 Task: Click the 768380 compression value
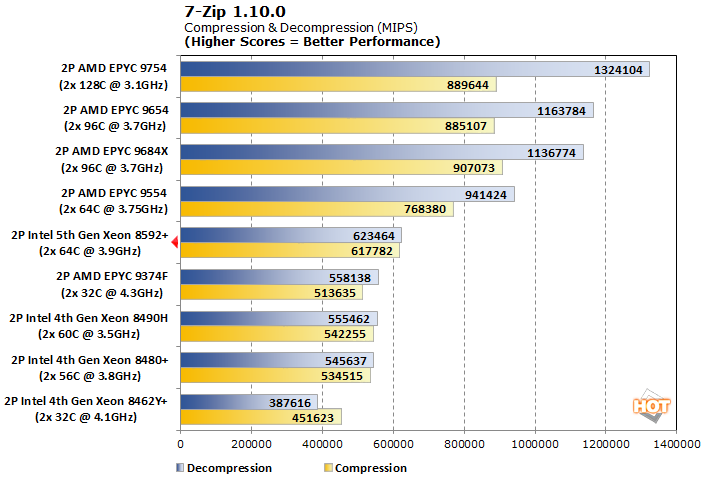click(x=425, y=209)
